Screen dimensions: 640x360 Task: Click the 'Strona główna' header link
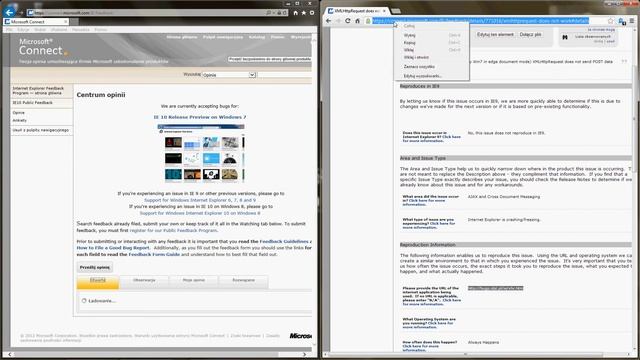click(182, 37)
